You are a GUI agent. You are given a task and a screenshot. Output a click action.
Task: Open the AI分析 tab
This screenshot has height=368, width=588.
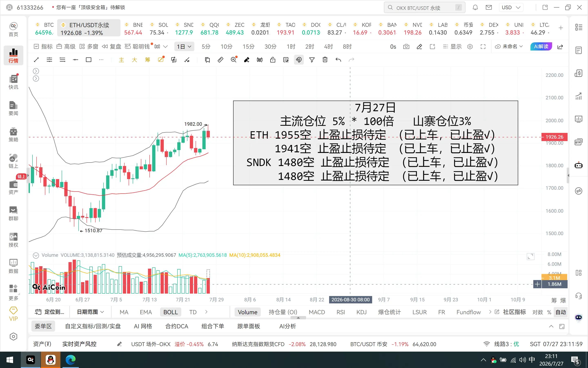[288, 326]
